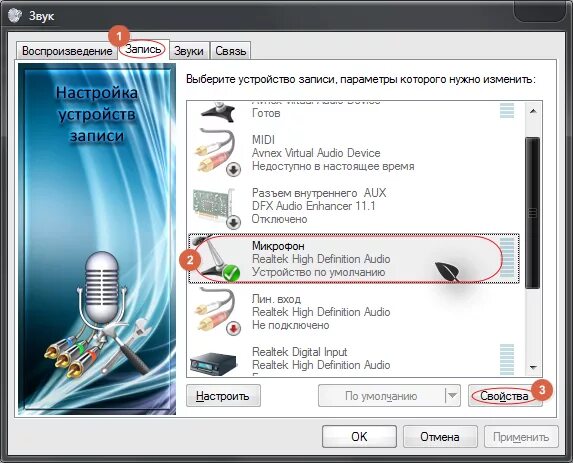573x463 pixels.
Task: Click the level meter of the Готов device
Action: click(x=507, y=110)
